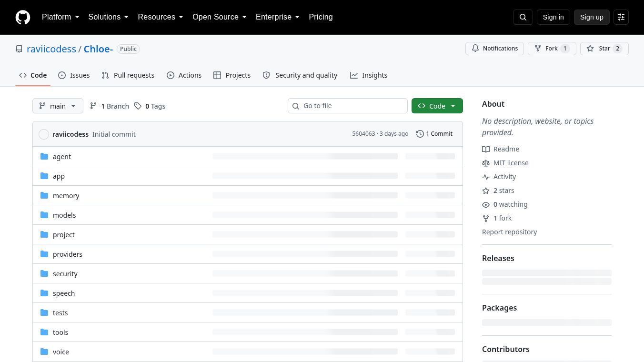Open the Security and quality tab
The width and height of the screenshot is (644, 362).
[300, 75]
